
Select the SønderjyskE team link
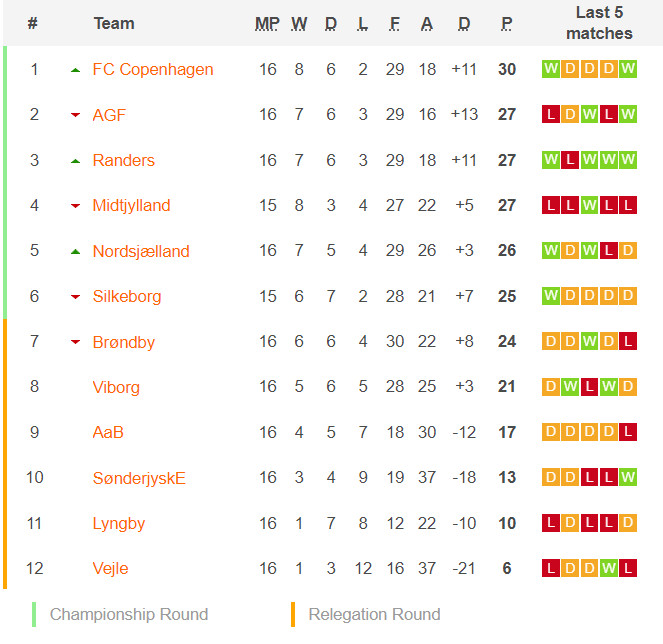[x=139, y=478]
